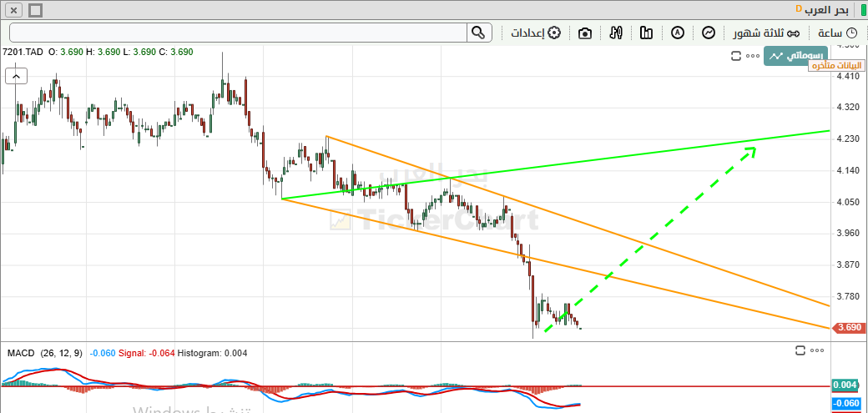Click the symbol search input field
Screen dimensions: 868x413
(x=238, y=33)
